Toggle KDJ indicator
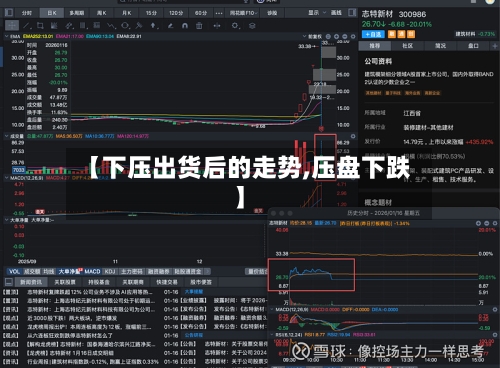This screenshot has width=500, height=368. [x=110, y=272]
